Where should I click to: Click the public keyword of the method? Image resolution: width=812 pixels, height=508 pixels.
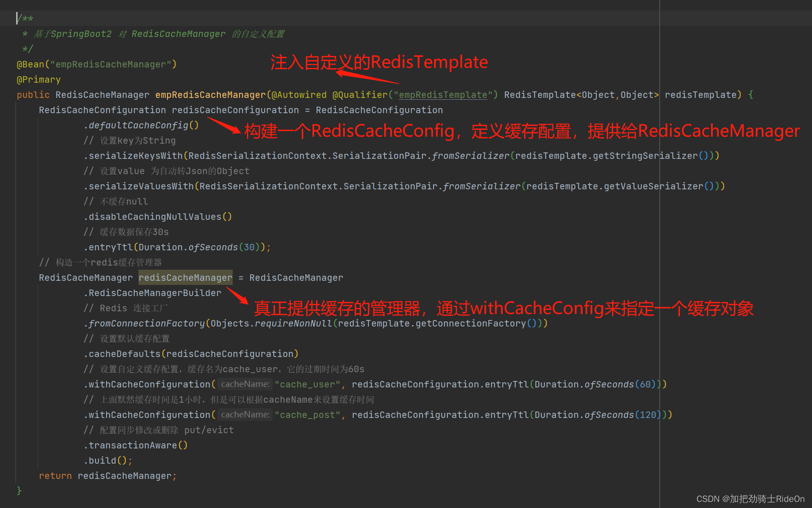click(33, 95)
